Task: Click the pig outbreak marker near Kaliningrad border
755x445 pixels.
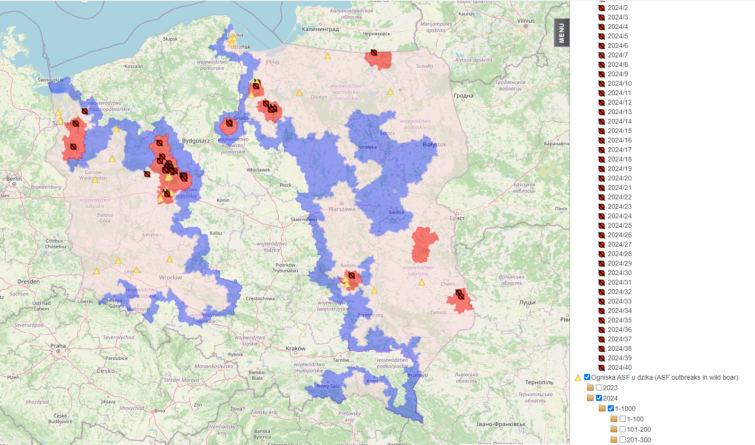Action: pyautogui.click(x=372, y=53)
